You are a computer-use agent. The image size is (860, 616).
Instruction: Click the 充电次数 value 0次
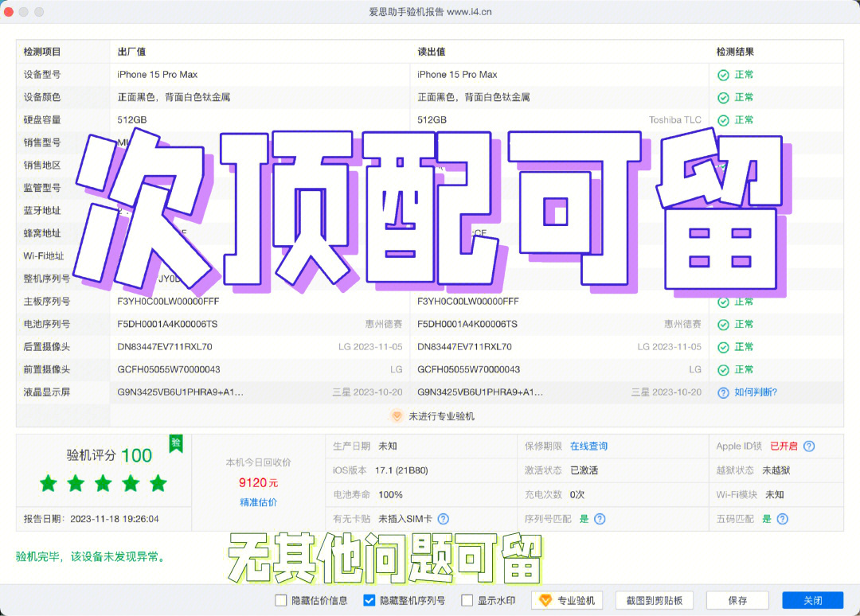[x=577, y=494]
